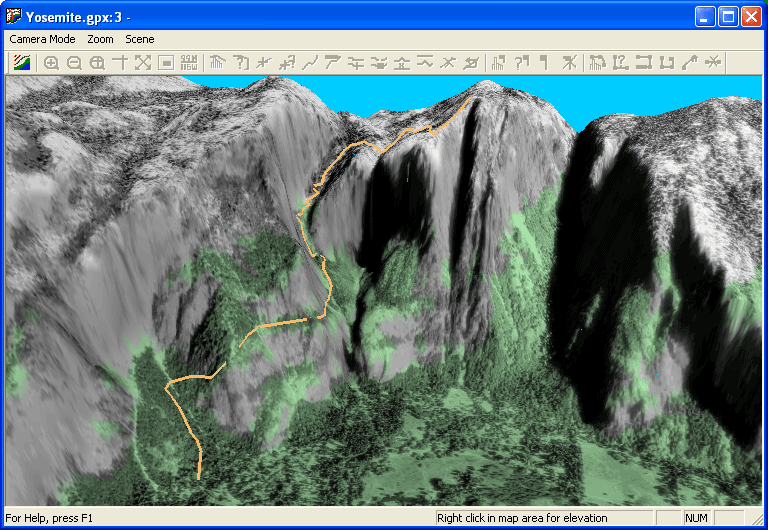Click the elevation hint in the status bar
This screenshot has width=768, height=530.
(x=522, y=518)
